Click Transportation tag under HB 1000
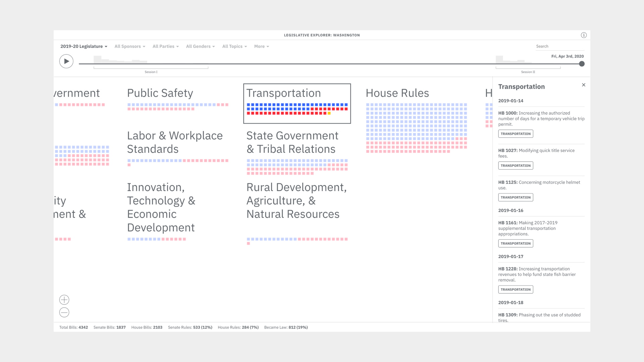Viewport: 644px width, 362px height. [516, 134]
